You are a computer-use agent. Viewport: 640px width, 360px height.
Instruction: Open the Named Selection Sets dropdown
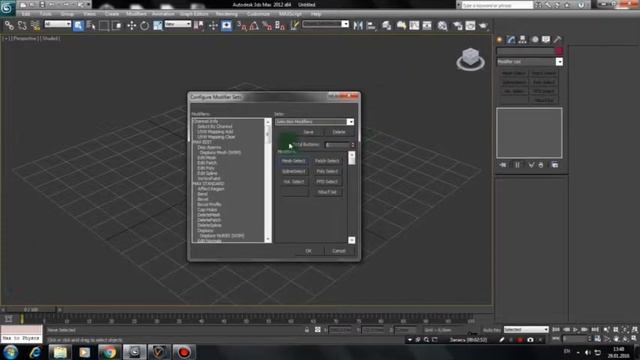(x=326, y=24)
